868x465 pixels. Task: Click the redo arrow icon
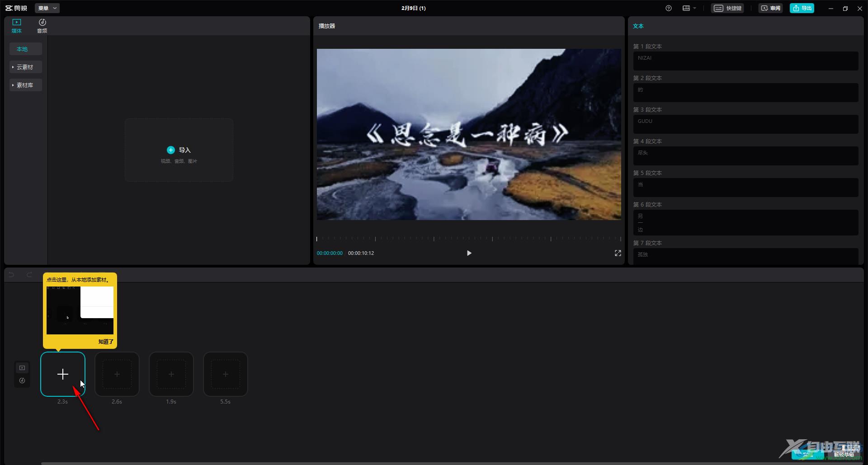29,275
